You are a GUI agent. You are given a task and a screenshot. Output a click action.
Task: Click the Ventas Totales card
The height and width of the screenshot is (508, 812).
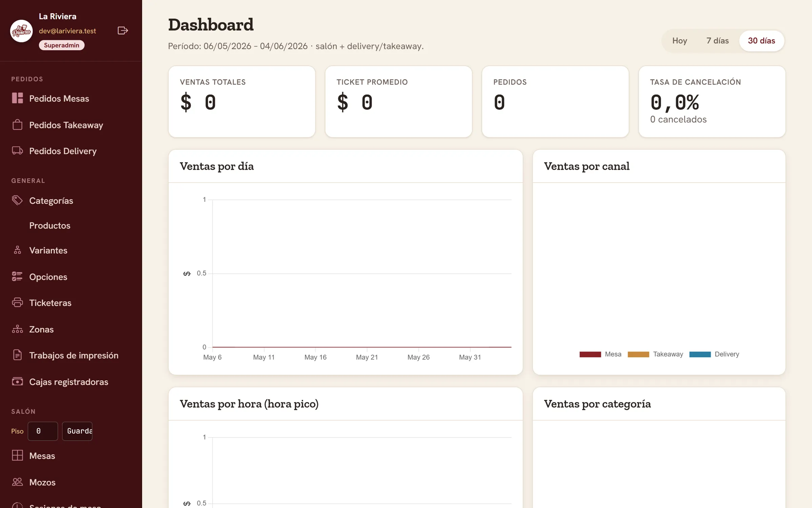(242, 102)
